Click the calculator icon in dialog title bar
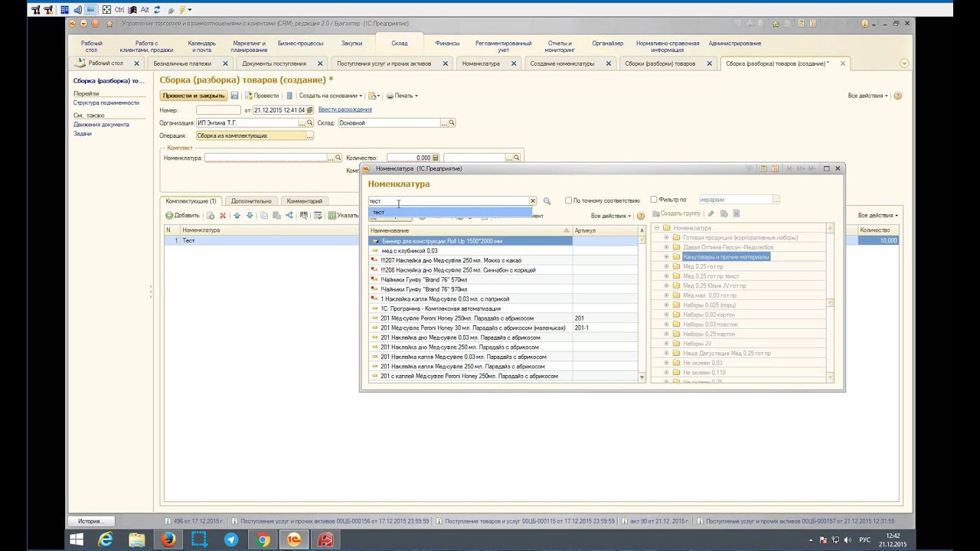The height and width of the screenshot is (551, 980). (x=763, y=168)
